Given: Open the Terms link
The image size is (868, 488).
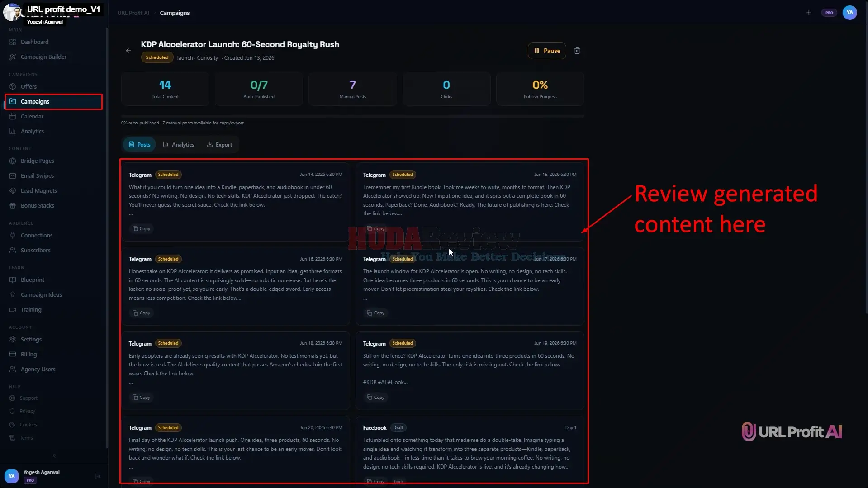Looking at the screenshot, I should click(26, 438).
